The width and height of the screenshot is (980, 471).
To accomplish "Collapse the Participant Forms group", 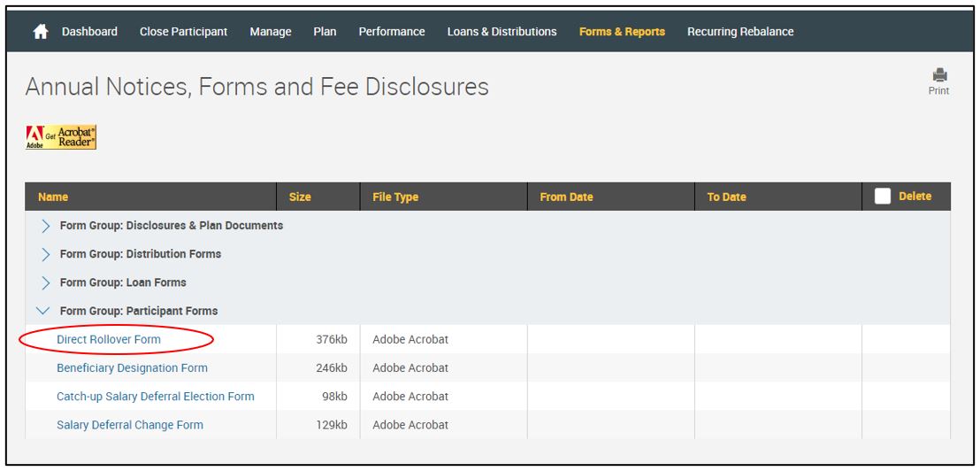I will tap(44, 311).
